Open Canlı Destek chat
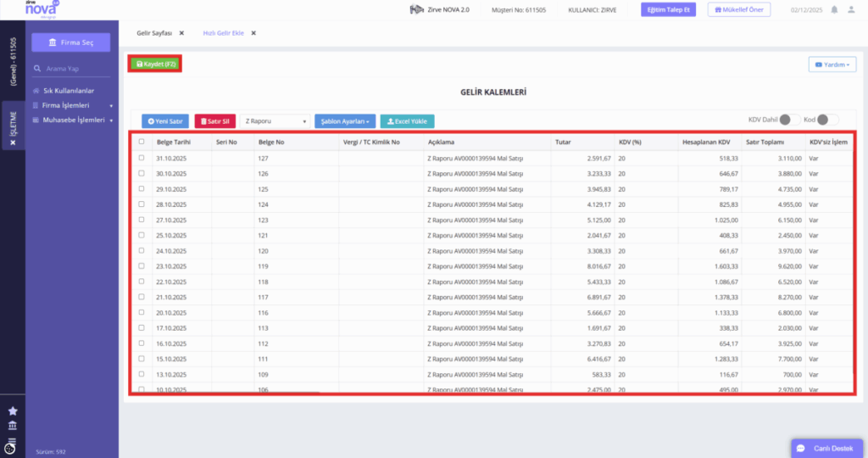This screenshot has height=458, width=868. (x=826, y=449)
